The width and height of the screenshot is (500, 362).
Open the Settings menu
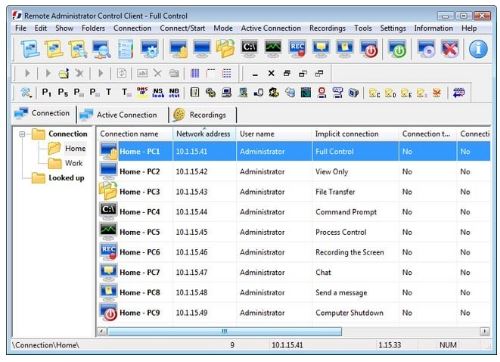[393, 28]
